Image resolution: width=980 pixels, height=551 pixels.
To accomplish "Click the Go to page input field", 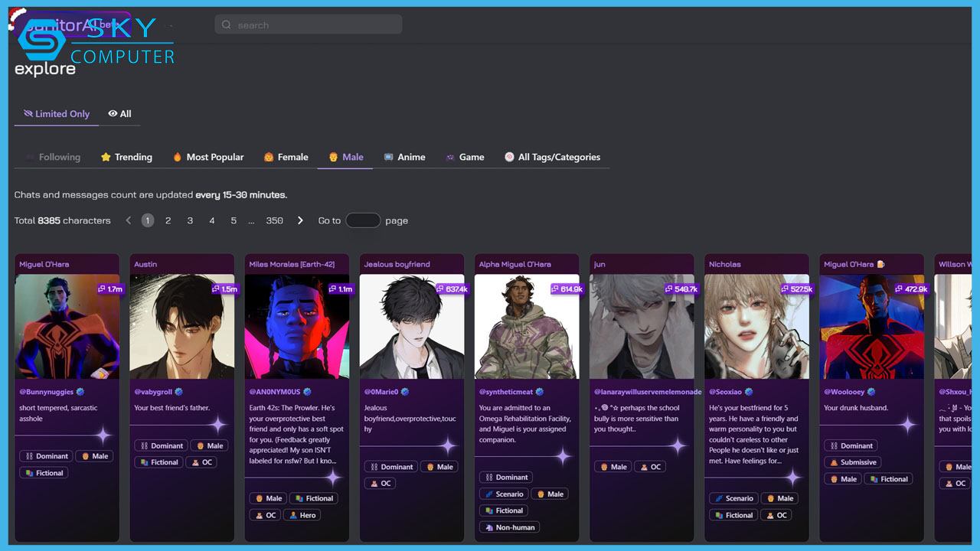I will (x=363, y=220).
